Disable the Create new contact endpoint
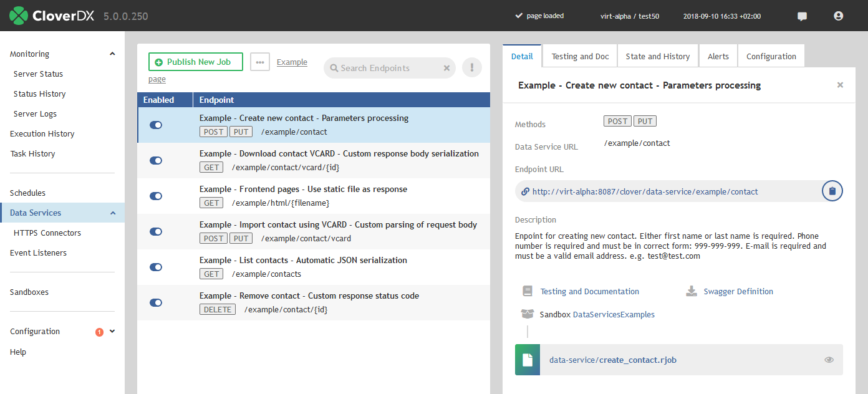 pos(155,125)
